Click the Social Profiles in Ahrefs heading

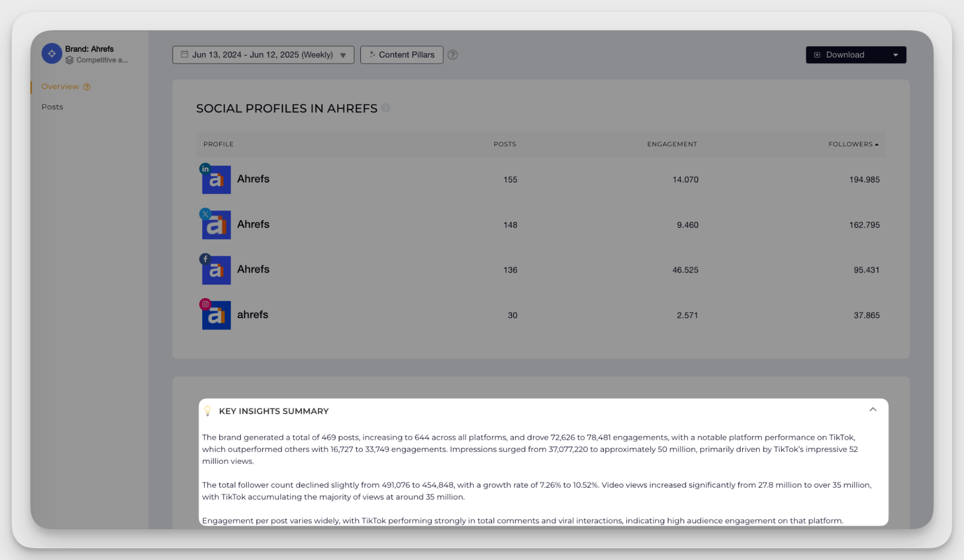point(287,109)
